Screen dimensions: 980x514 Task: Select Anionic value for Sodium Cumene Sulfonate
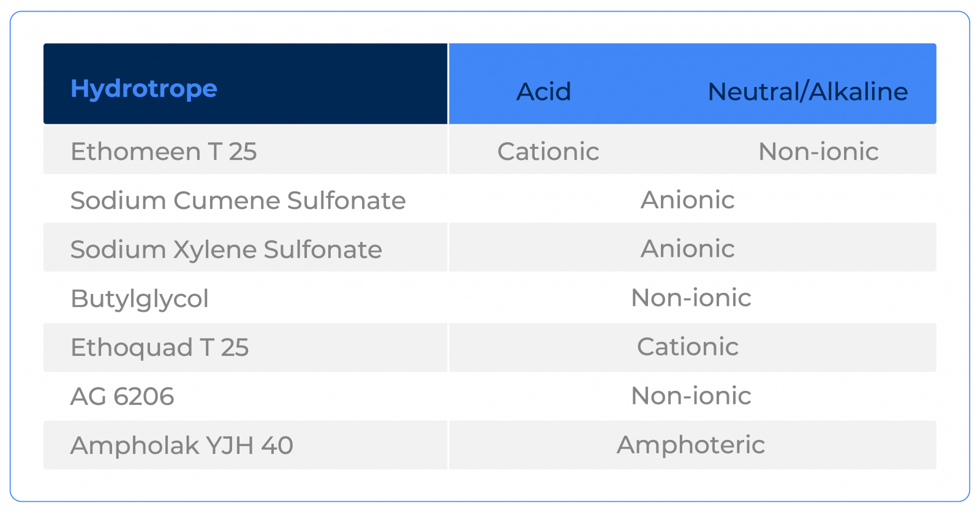tap(687, 200)
